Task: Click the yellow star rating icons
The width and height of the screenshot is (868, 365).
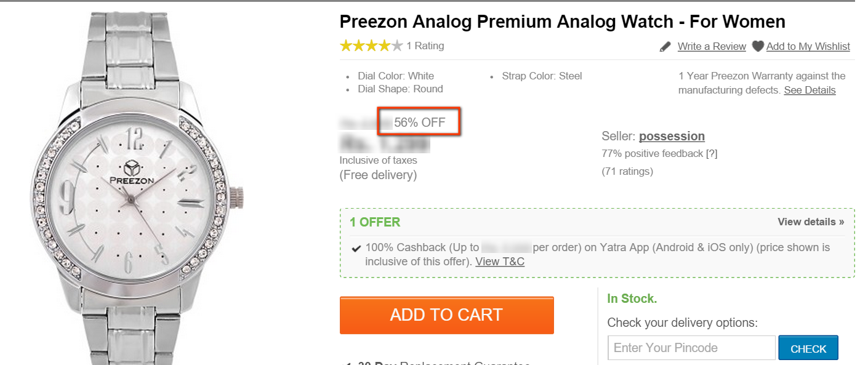Action: click(371, 46)
